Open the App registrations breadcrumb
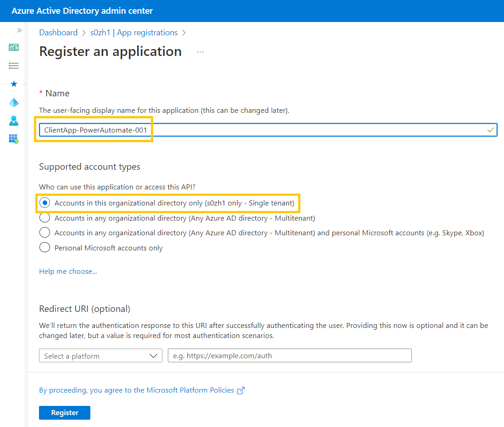The width and height of the screenshot is (504, 427). pyautogui.click(x=147, y=33)
